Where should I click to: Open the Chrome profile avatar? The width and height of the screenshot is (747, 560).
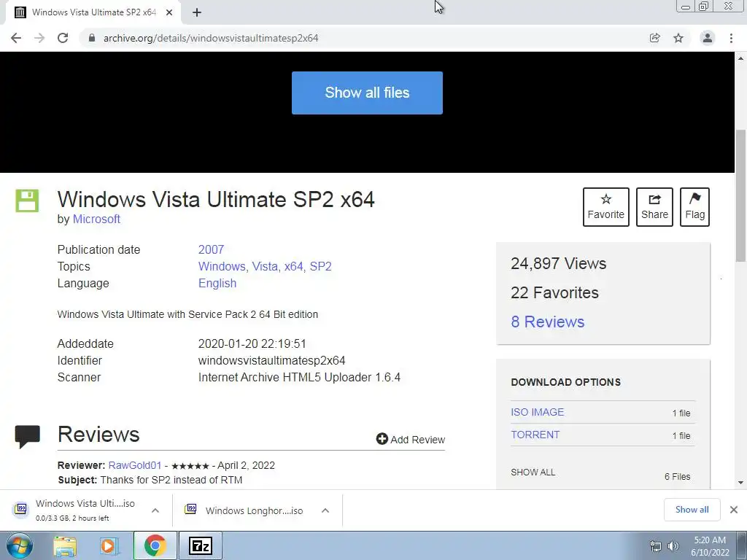708,38
